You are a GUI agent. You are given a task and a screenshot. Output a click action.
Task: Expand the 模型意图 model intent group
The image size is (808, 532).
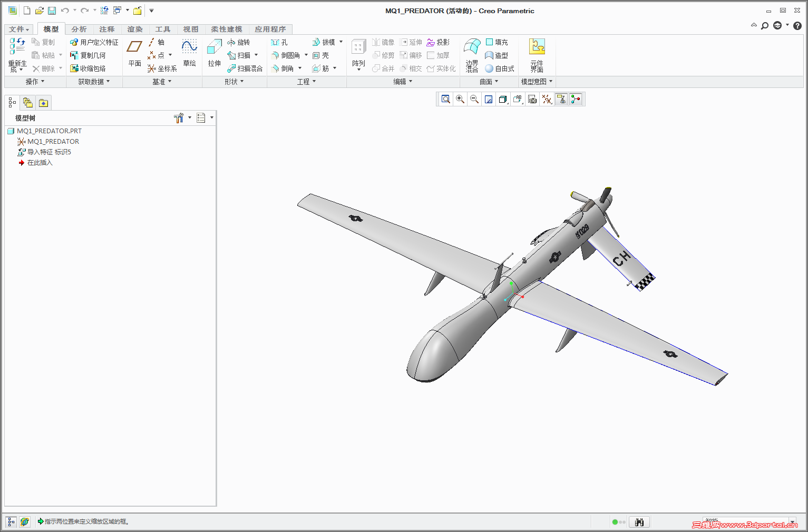tap(537, 82)
